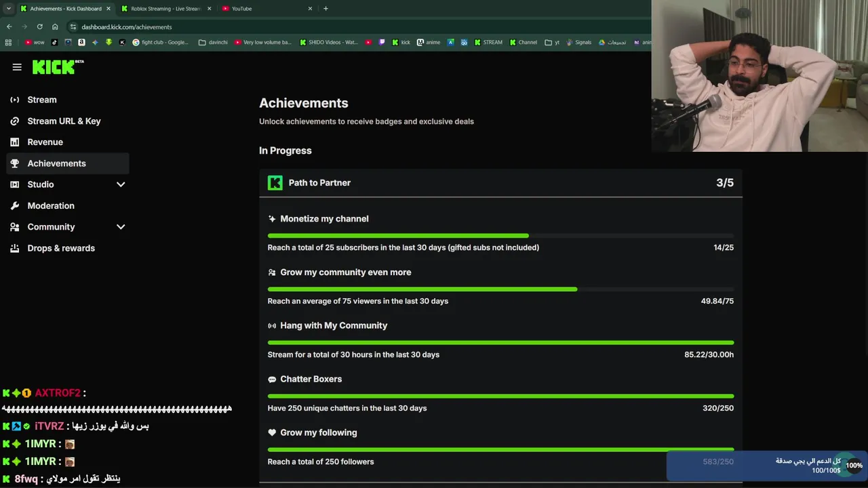Reload the current page
Viewport: 868px width, 488px height.
[39, 27]
